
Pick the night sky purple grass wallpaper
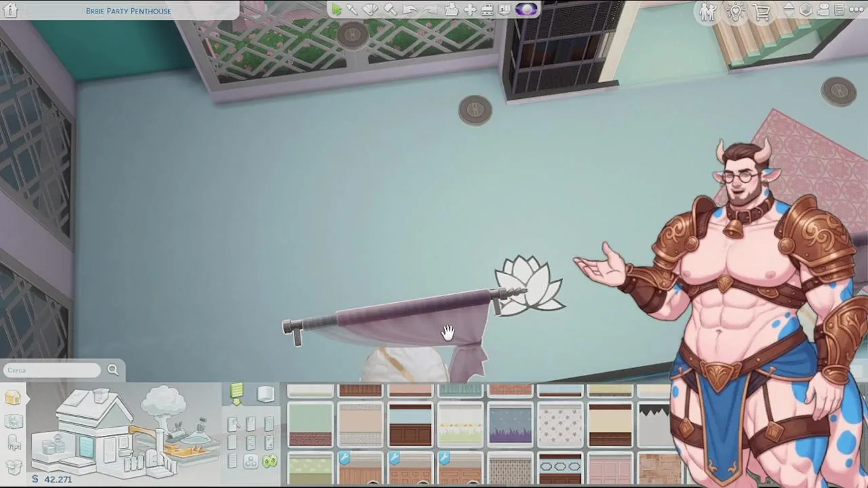510,426
